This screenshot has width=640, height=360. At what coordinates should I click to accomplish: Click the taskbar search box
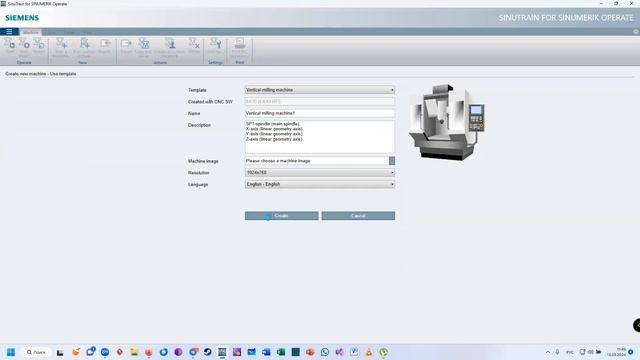coord(36,352)
